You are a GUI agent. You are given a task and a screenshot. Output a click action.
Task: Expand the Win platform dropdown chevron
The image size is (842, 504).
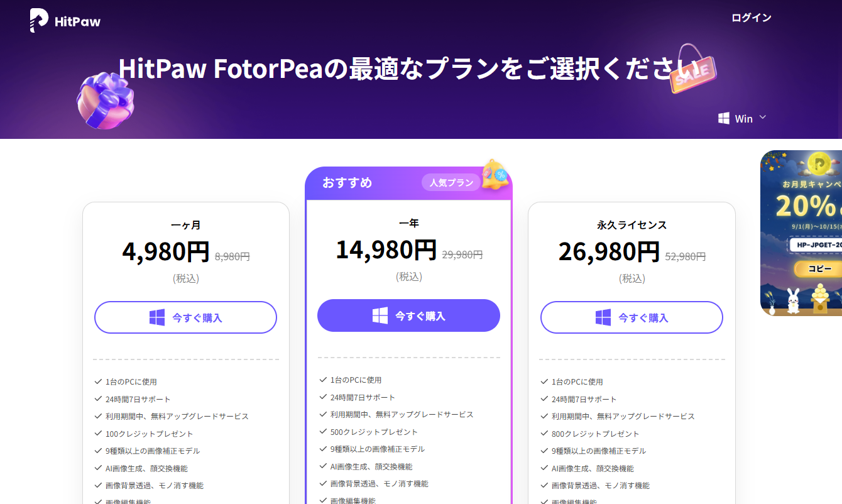coord(763,118)
